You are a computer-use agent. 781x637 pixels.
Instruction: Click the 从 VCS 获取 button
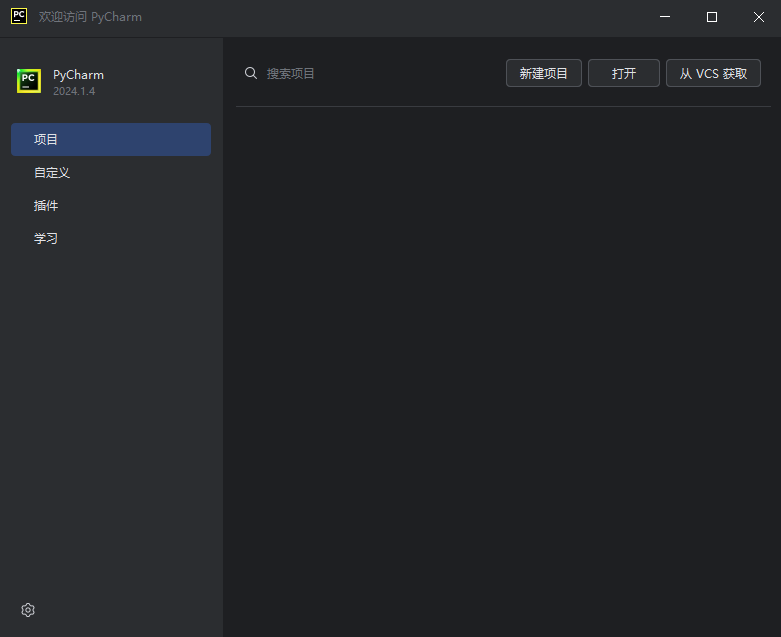(713, 73)
